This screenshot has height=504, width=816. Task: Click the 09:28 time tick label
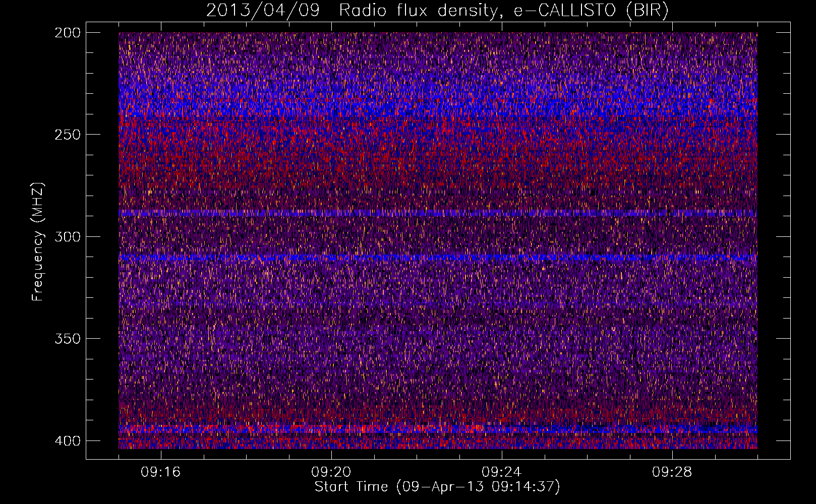672,472
